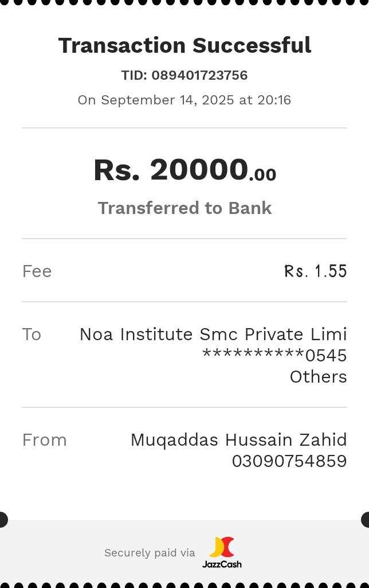Select sender name Muqaddas Hussain Zahid
The image size is (369, 588).
(x=238, y=439)
